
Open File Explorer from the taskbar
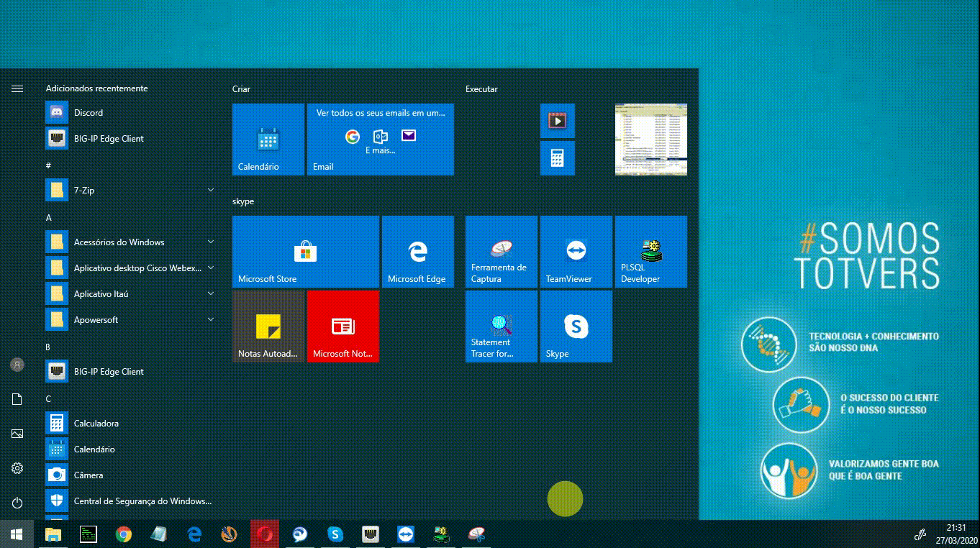pyautogui.click(x=53, y=534)
